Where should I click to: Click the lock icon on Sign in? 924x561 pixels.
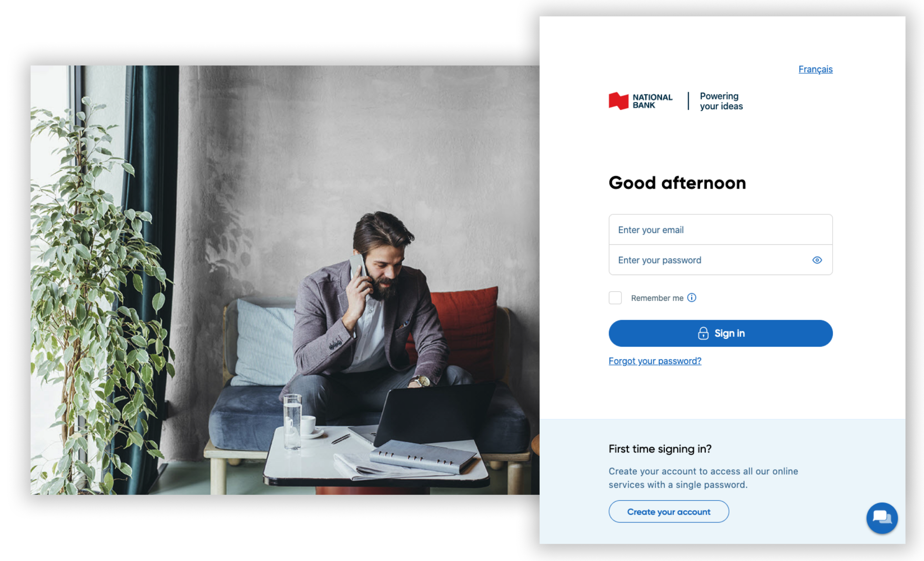click(x=703, y=333)
